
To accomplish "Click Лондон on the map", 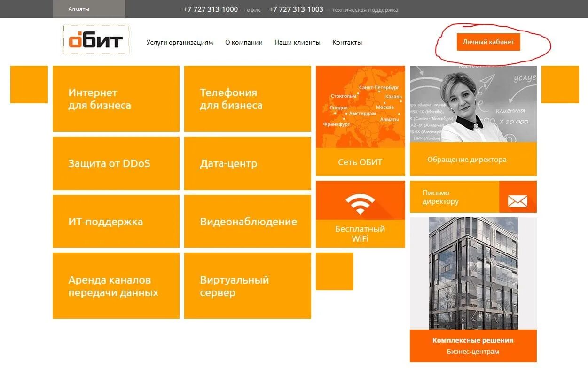I will 338,107.
